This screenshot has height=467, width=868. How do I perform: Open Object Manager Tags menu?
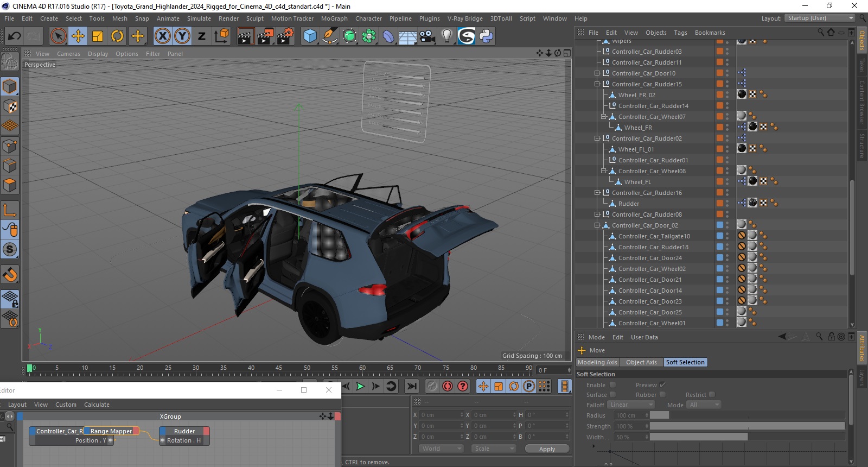point(680,33)
